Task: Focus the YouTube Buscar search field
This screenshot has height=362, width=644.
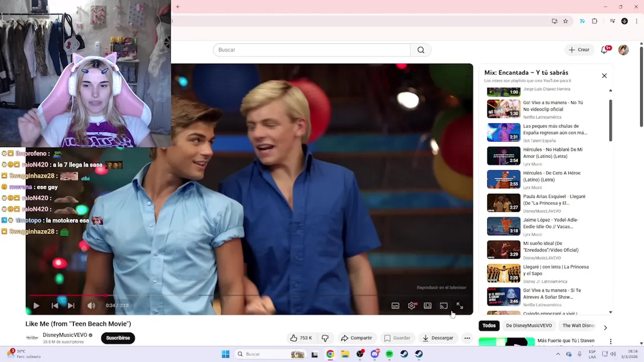Action: (x=312, y=50)
